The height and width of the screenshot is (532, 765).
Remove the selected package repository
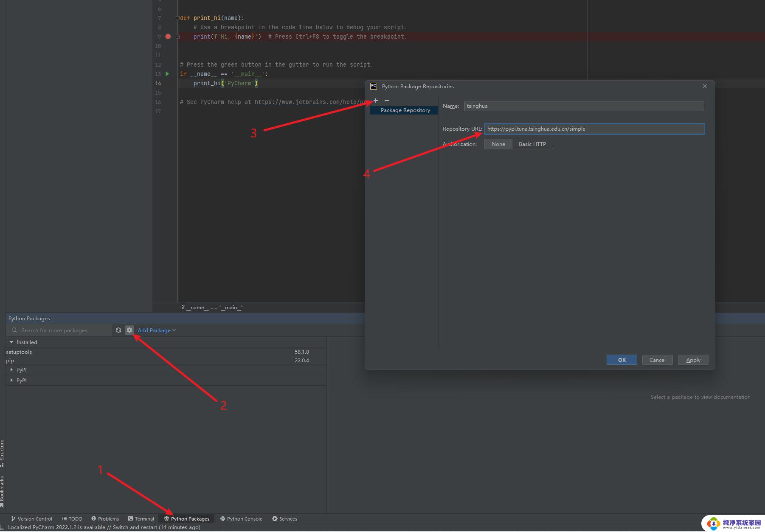click(387, 101)
